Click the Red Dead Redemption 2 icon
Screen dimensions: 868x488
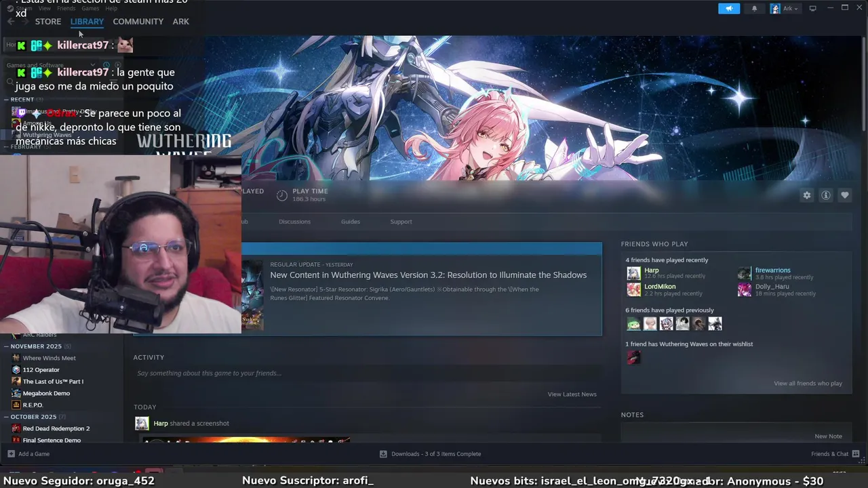tap(16, 428)
